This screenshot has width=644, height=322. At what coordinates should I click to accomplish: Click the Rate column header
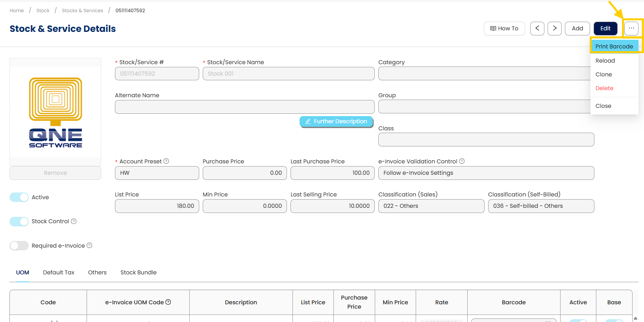442,302
